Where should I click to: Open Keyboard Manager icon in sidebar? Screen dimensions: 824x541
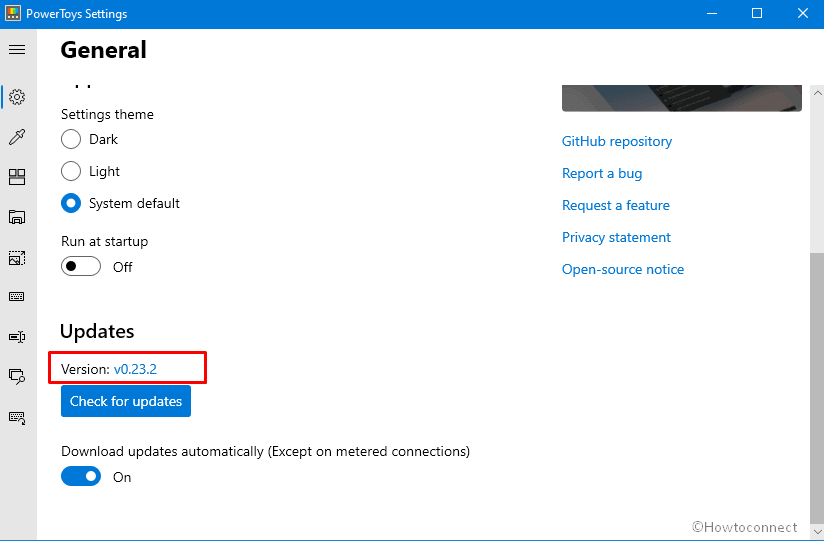click(x=17, y=297)
